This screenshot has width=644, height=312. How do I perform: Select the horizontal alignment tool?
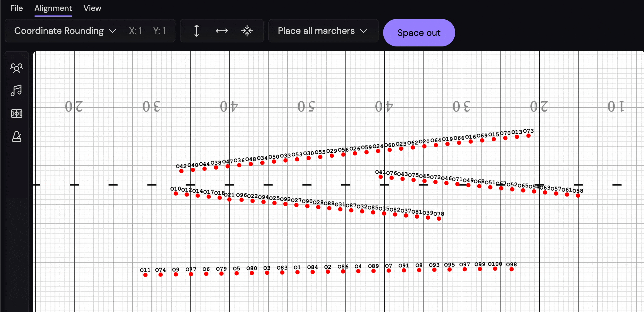tap(222, 31)
